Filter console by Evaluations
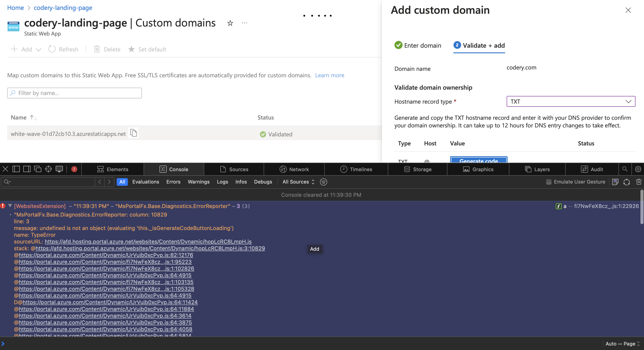 145,182
